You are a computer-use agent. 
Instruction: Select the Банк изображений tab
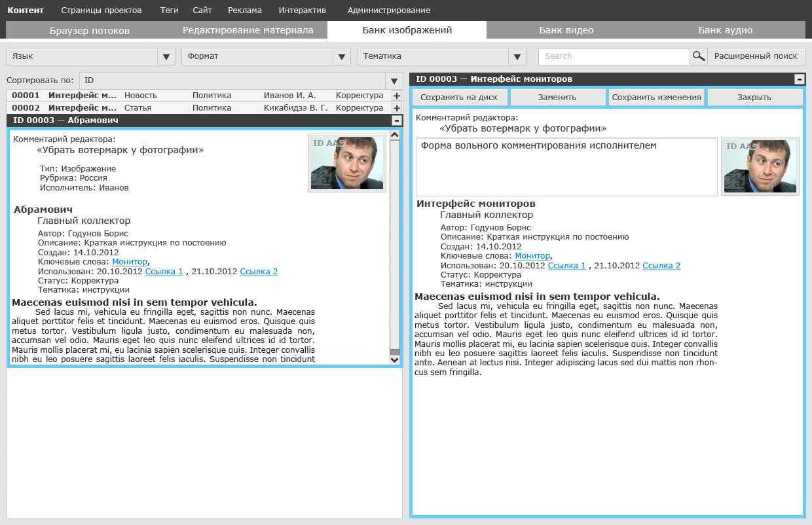click(x=407, y=30)
